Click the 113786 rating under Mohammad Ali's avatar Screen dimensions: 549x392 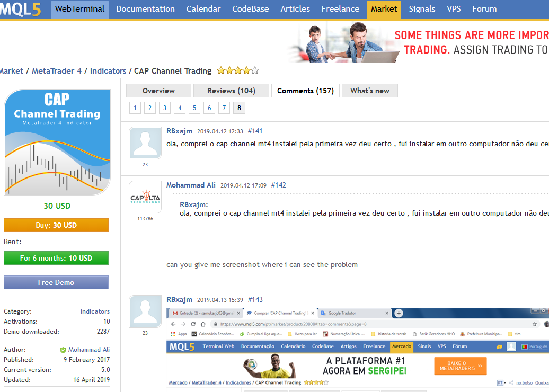[145, 219]
